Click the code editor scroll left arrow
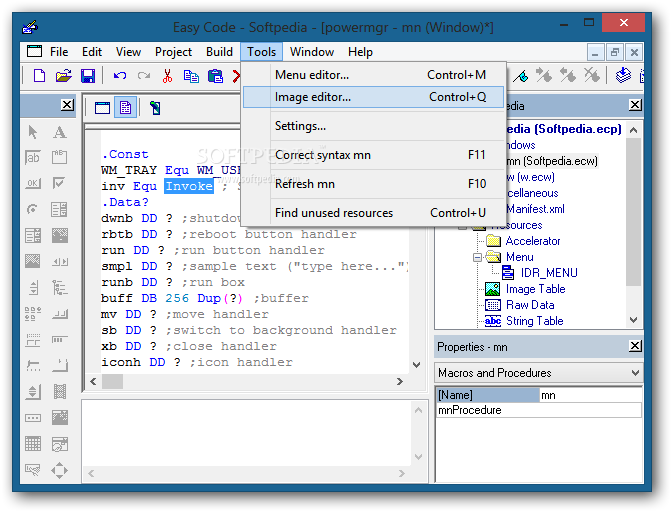 (93, 381)
